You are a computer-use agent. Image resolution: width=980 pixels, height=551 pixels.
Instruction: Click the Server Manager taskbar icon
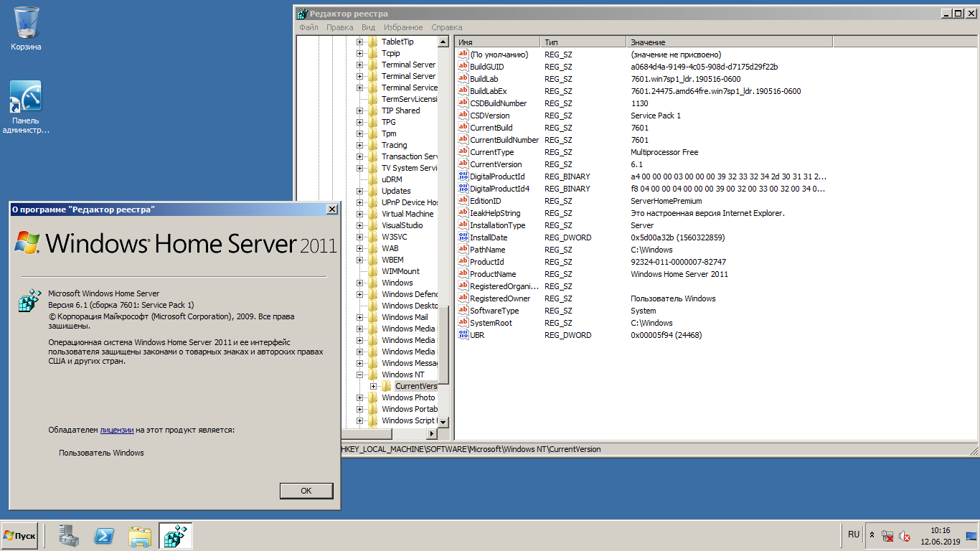[x=69, y=536]
